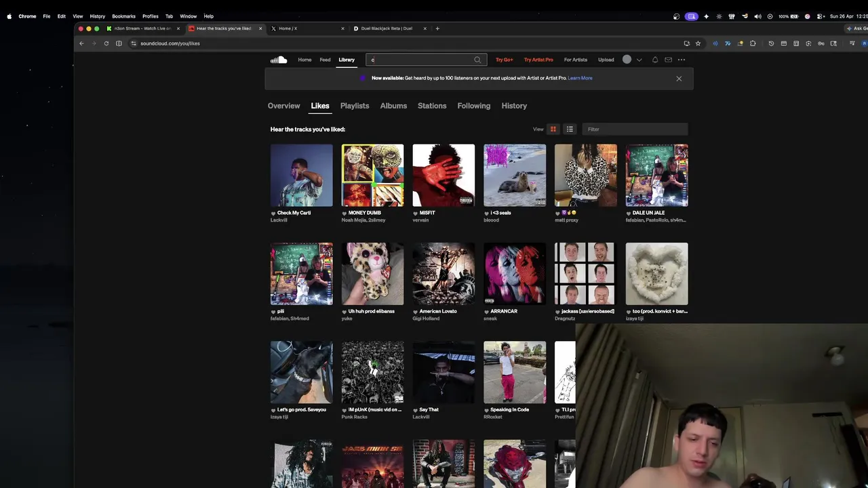Open the messages envelope icon
The image size is (868, 488).
coord(668,60)
